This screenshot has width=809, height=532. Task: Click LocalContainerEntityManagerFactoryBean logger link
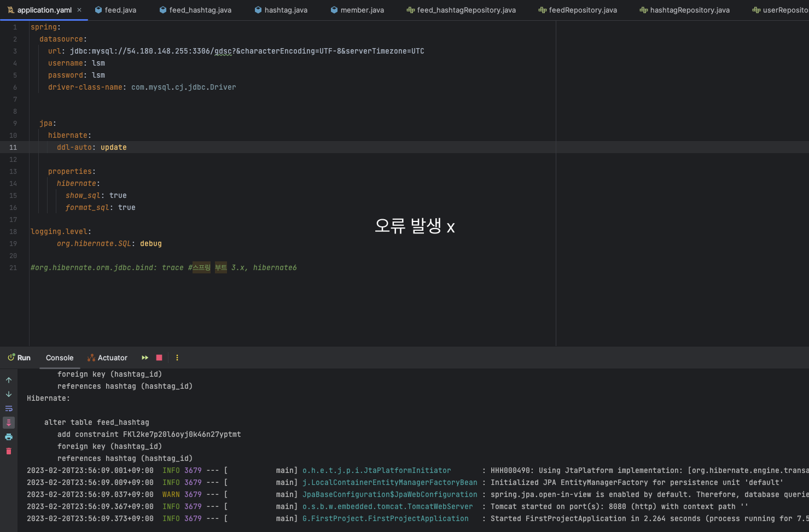tap(390, 483)
